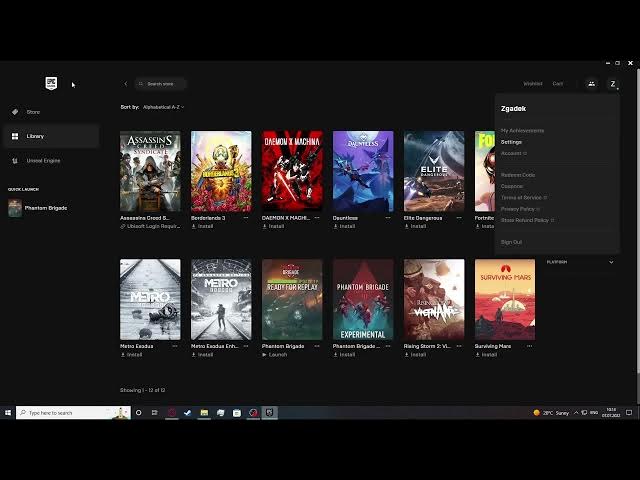
Task: Open Assassin's Creed Syndicate cover
Action: point(150,171)
